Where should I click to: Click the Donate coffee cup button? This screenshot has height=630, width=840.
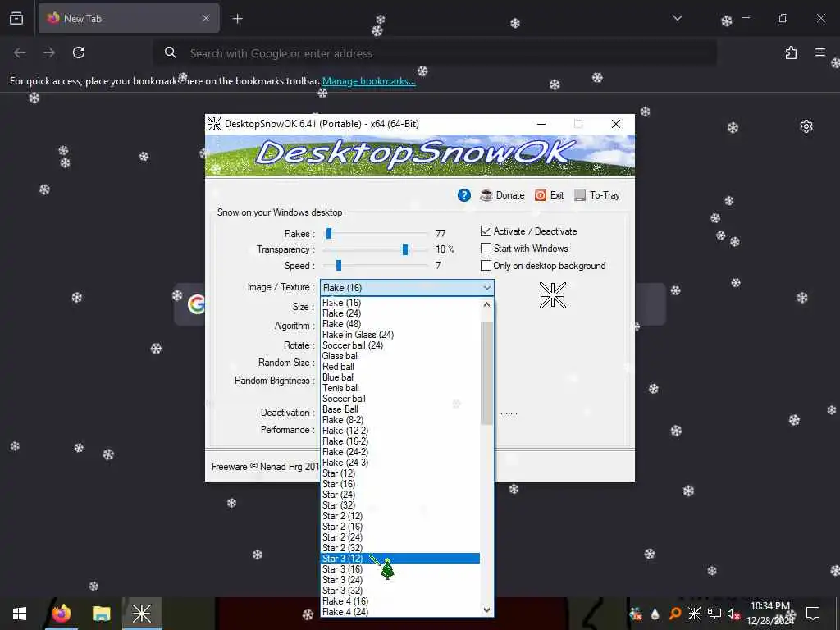click(x=503, y=195)
